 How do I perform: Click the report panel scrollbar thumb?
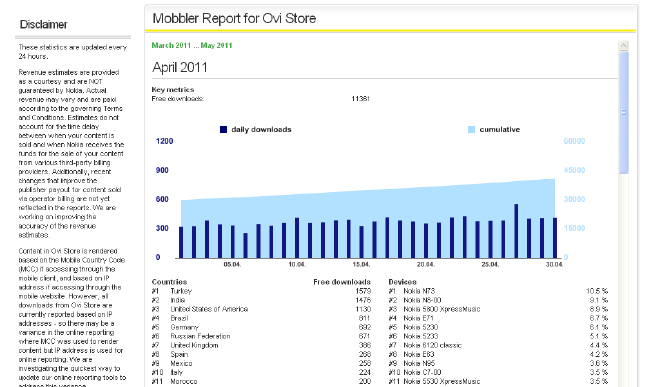pos(624,112)
